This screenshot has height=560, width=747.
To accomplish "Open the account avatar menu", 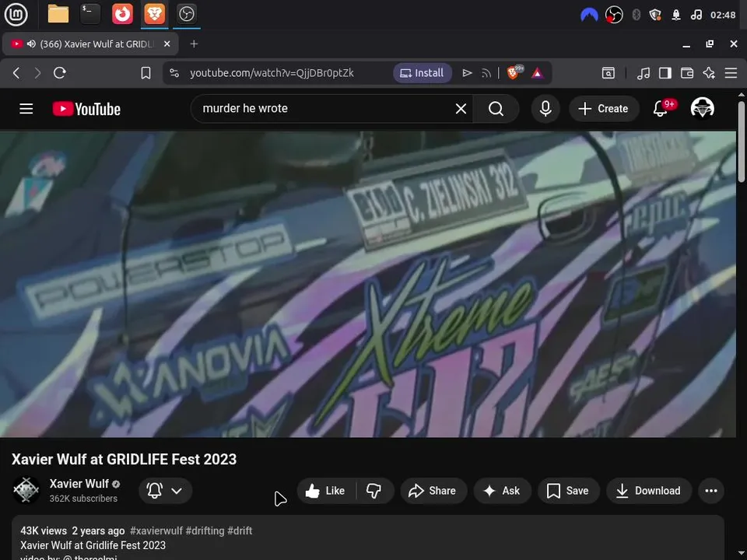I will (702, 107).
